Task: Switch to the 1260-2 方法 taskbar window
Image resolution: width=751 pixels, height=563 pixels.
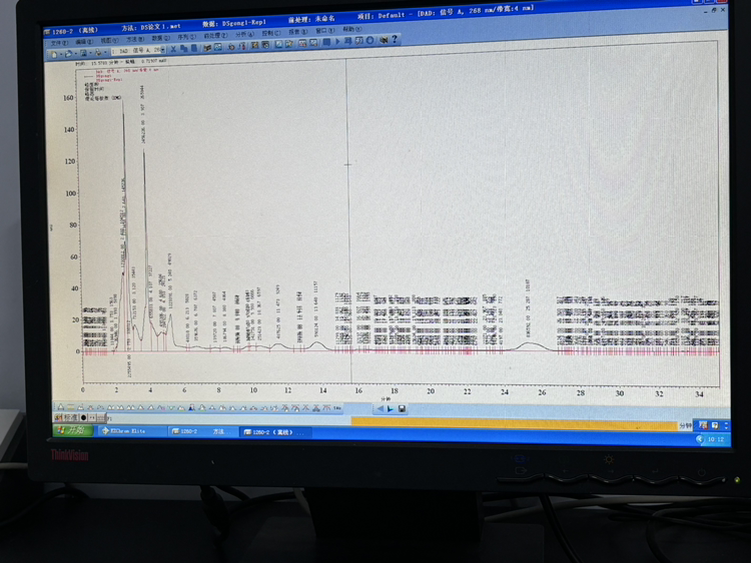Action: pos(203,431)
